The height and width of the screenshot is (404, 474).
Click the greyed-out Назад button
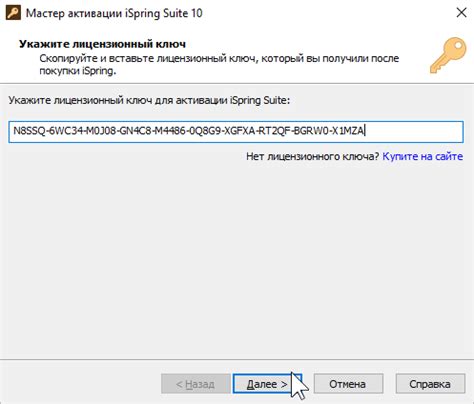tap(196, 384)
